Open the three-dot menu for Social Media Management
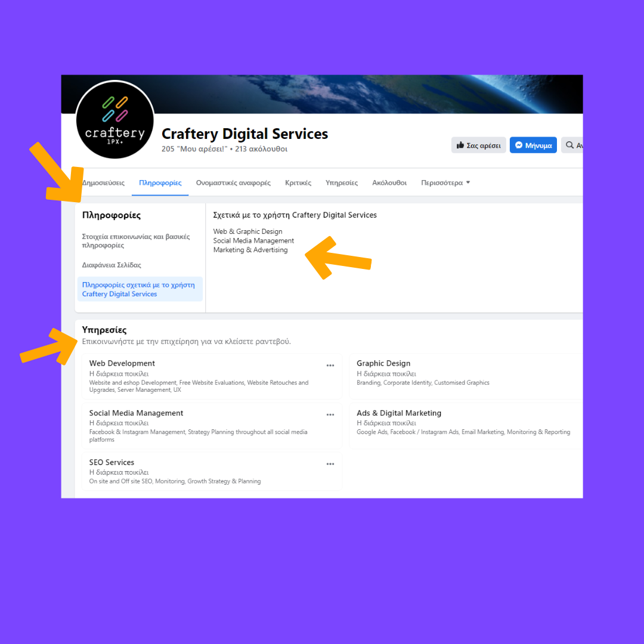The width and height of the screenshot is (644, 644). (x=330, y=414)
